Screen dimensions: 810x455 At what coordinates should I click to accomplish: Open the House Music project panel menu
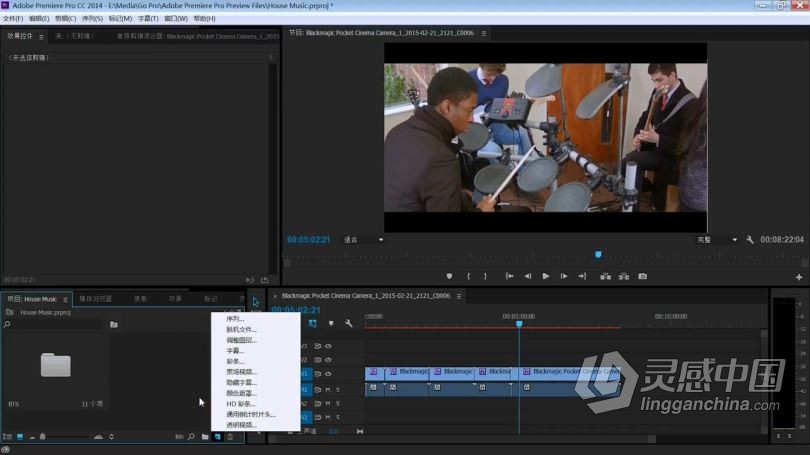(65, 299)
